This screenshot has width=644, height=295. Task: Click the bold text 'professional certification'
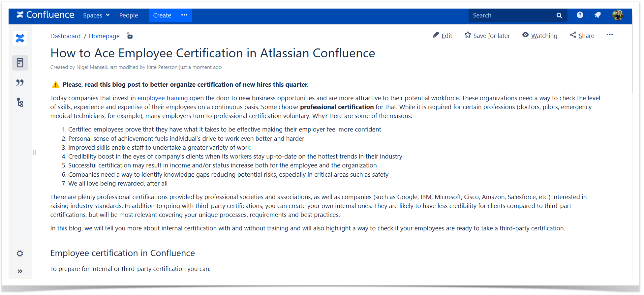337,107
